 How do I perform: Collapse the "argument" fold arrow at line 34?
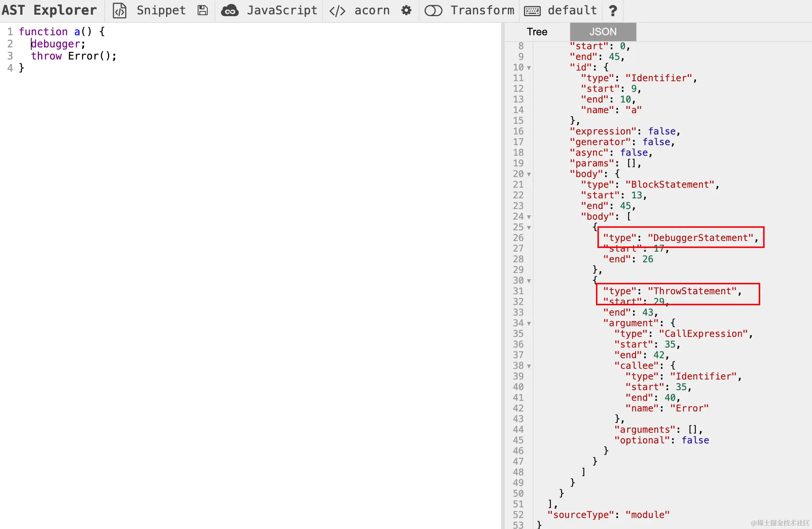coord(529,324)
